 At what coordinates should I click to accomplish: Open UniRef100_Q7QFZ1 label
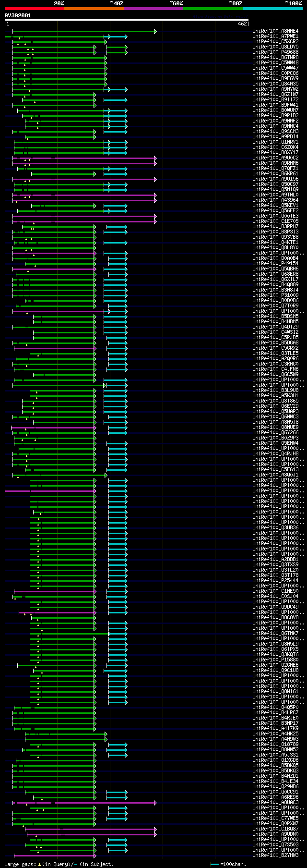tap(275, 169)
